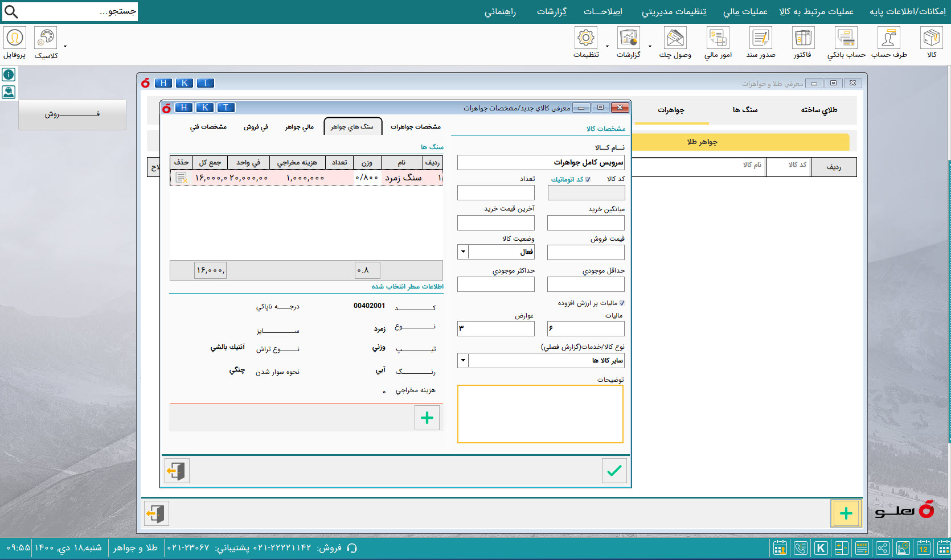
Task: Click the green plus add-stone button
Action: [x=427, y=418]
